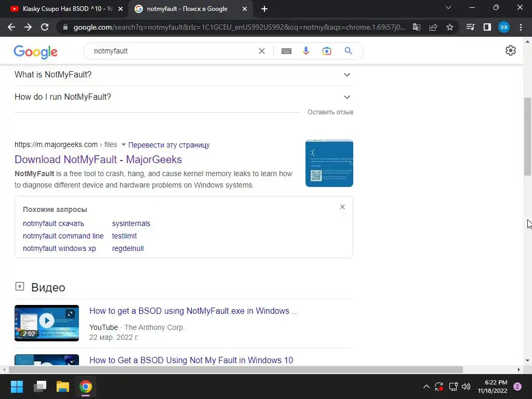Open the notifications badge showing 2
Screen dimensions: 532x399
click(x=517, y=387)
